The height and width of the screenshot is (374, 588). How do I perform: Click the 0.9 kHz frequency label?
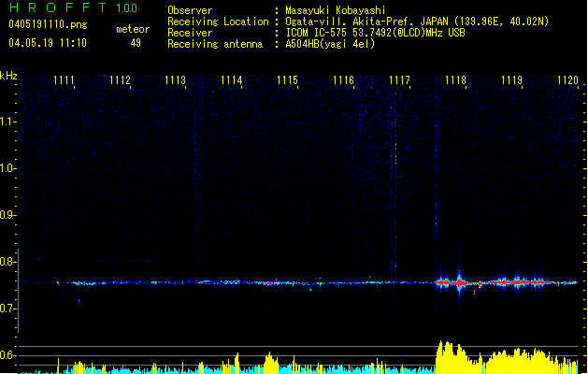point(7,215)
